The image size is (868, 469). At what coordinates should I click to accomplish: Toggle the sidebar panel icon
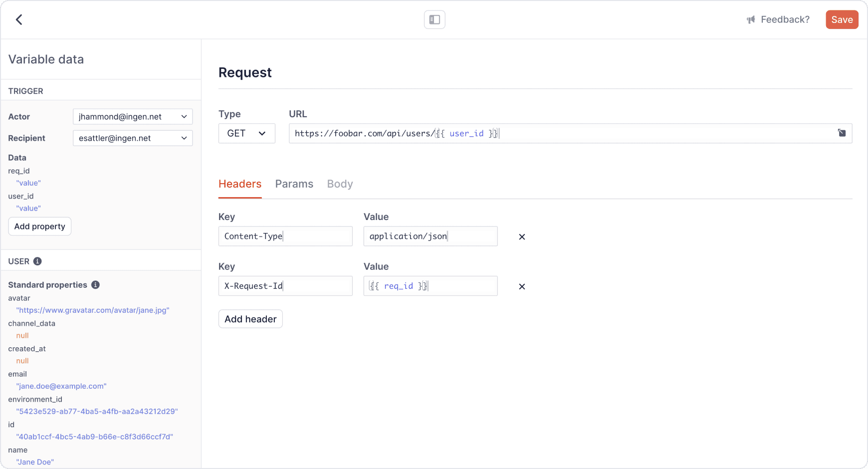point(434,19)
